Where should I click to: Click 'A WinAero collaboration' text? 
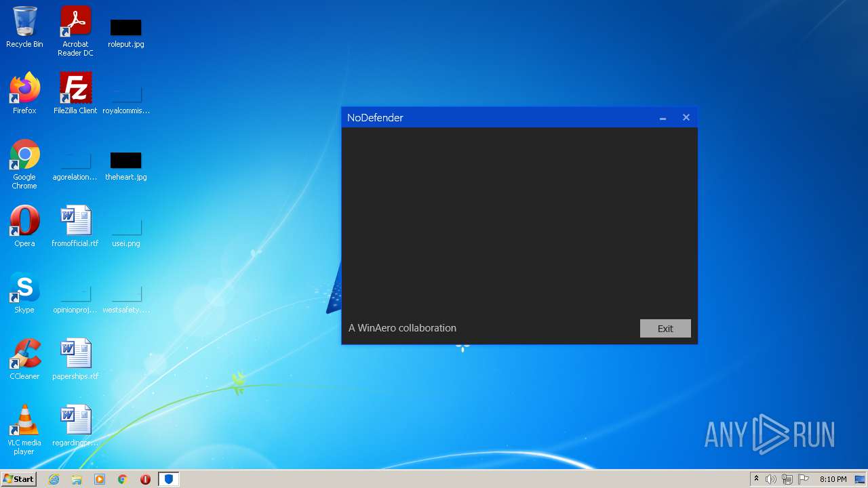click(x=402, y=328)
